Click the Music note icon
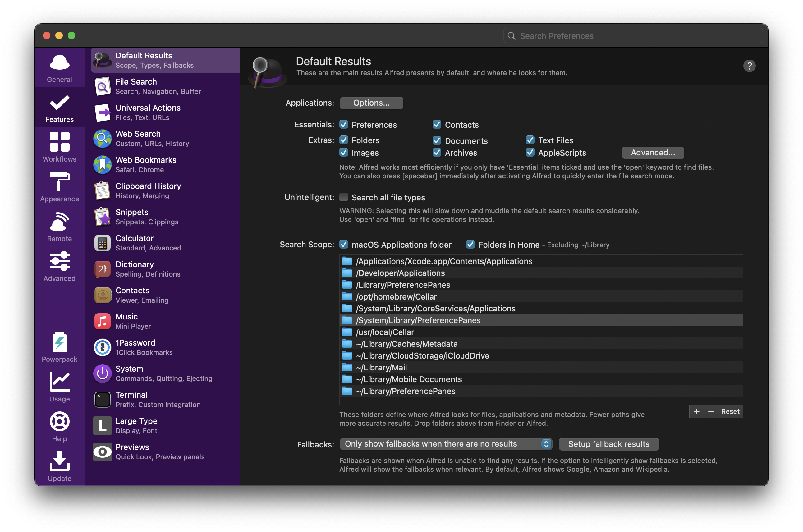Screen dimensions: 803x532 (103, 322)
